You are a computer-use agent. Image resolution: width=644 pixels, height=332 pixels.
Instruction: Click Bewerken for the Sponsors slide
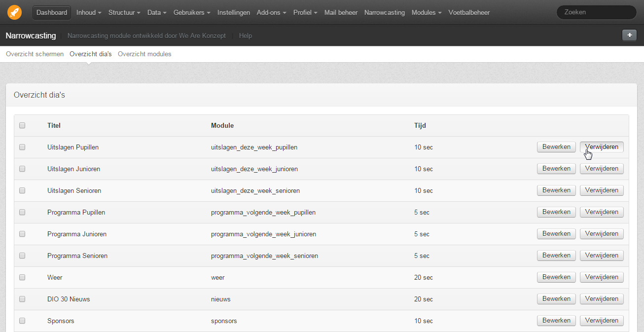click(x=556, y=321)
